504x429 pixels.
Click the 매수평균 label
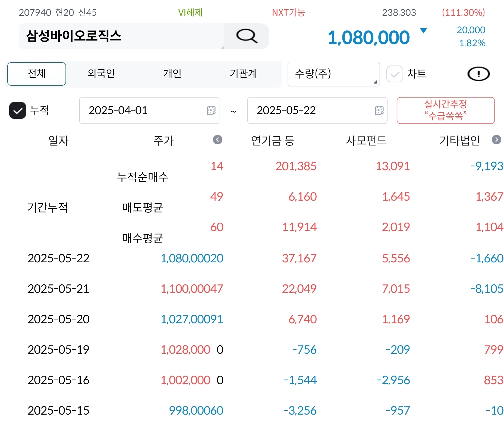tap(143, 238)
